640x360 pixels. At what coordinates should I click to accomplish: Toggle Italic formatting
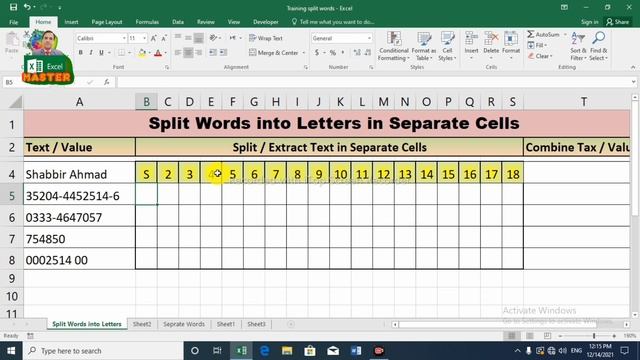pyautogui.click(x=91, y=53)
